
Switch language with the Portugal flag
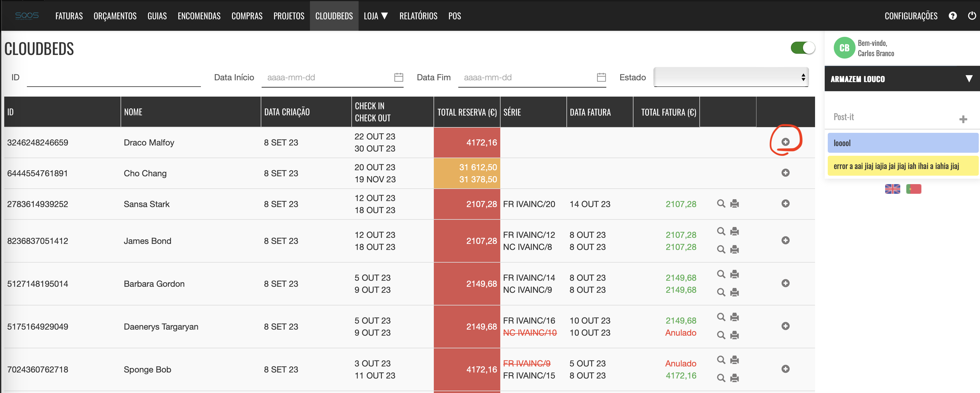click(x=914, y=189)
